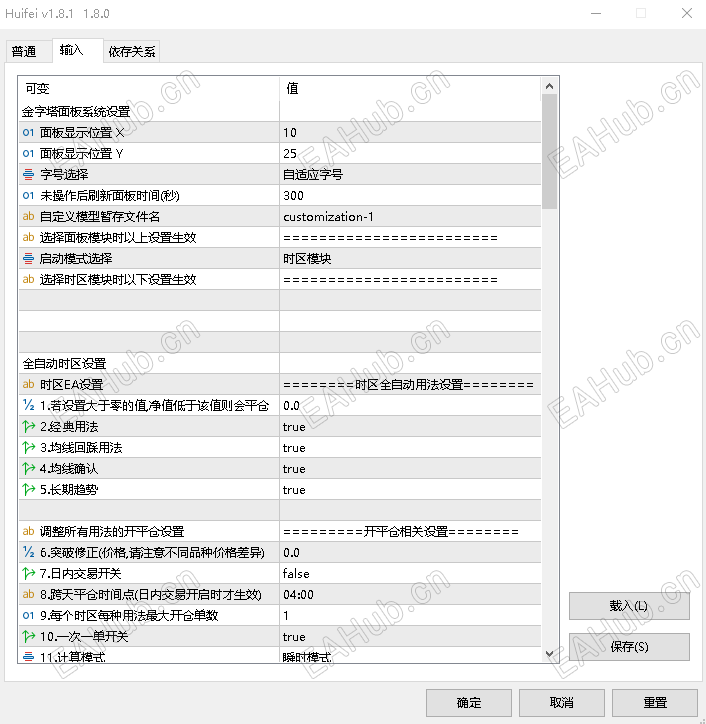Click string icon beside 8.跨天平仓时间点
This screenshot has width=706, height=724.
pos(28,594)
